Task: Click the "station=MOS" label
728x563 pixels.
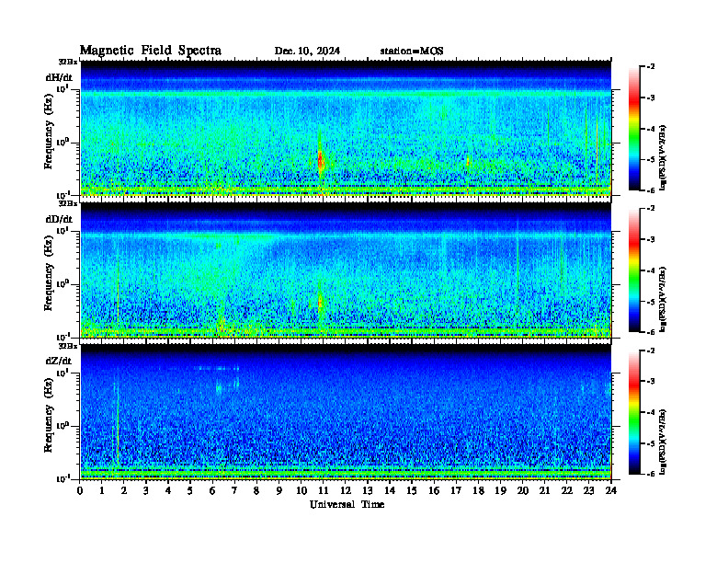Action: pos(412,52)
